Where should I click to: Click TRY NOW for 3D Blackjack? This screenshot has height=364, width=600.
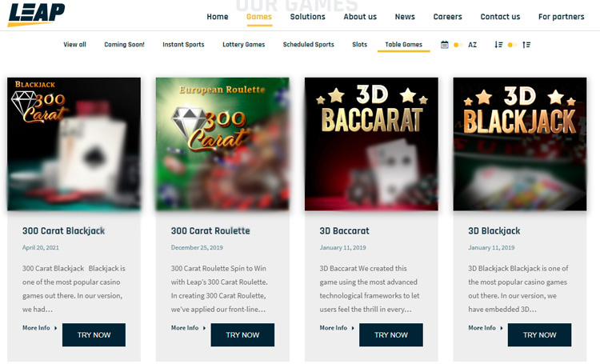click(539, 335)
